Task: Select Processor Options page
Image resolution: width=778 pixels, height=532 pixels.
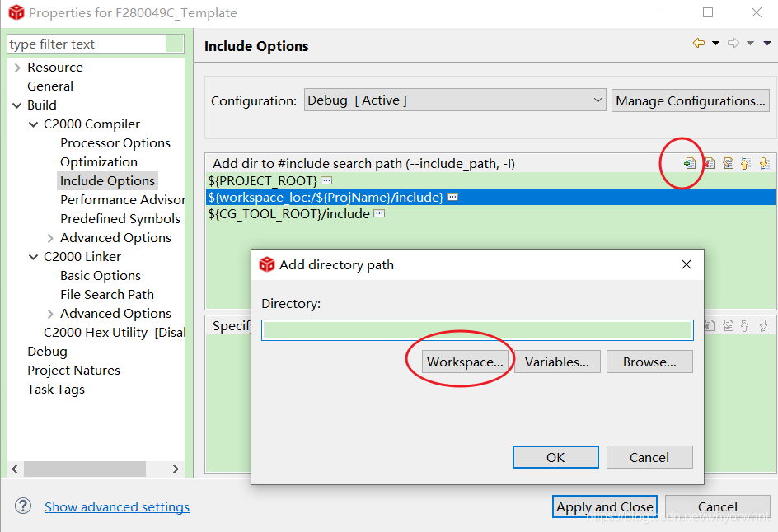Action: pyautogui.click(x=115, y=142)
